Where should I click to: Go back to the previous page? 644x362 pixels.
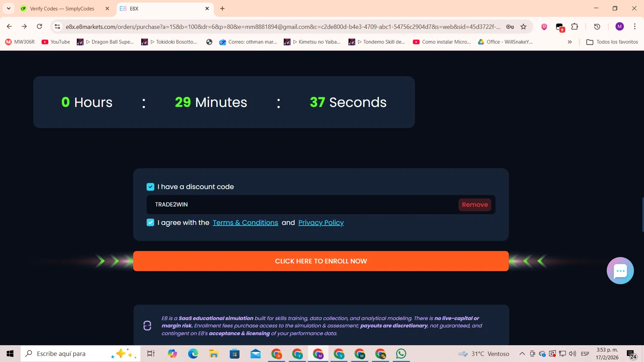pos(9,27)
